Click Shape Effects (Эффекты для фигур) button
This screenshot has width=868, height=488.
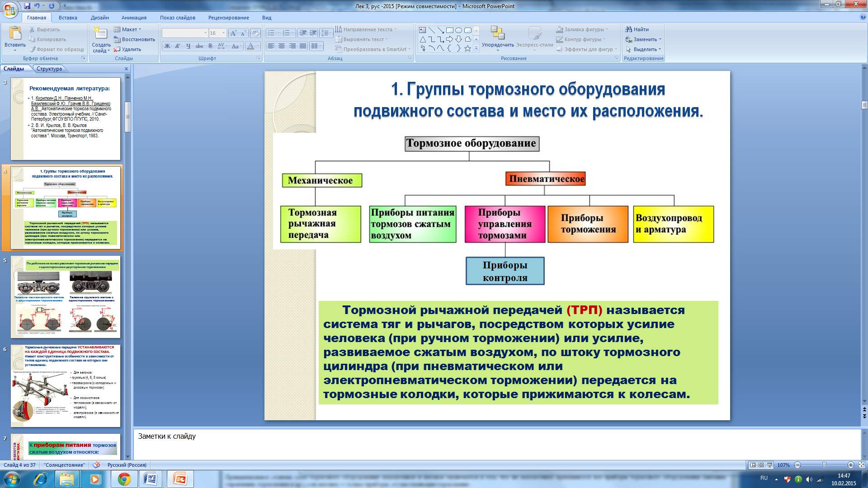click(x=587, y=49)
